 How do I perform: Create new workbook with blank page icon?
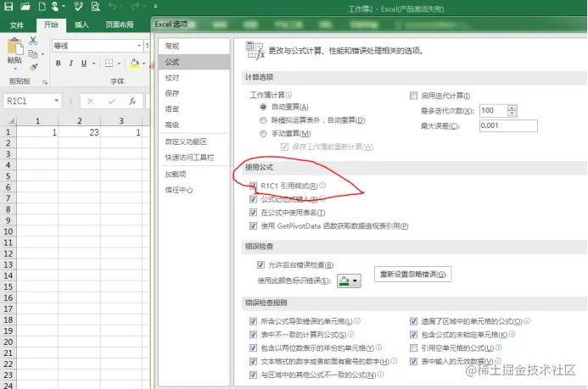click(42, 7)
